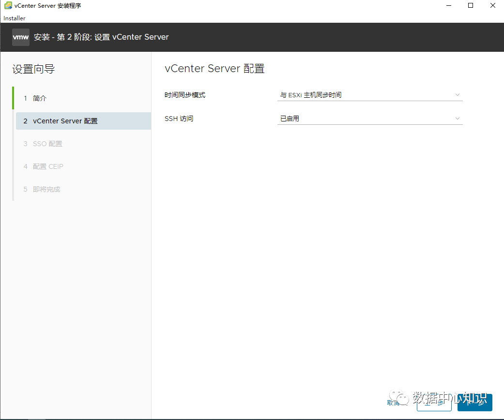The height and width of the screenshot is (420, 504).
Task: Click the 设置向导 sidebar heading
Action: point(33,69)
